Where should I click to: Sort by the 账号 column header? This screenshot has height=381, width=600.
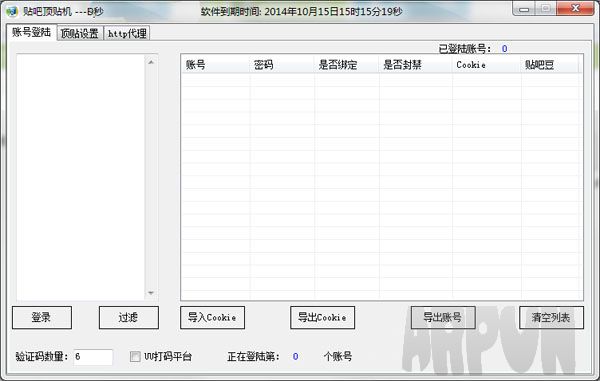tap(215, 65)
